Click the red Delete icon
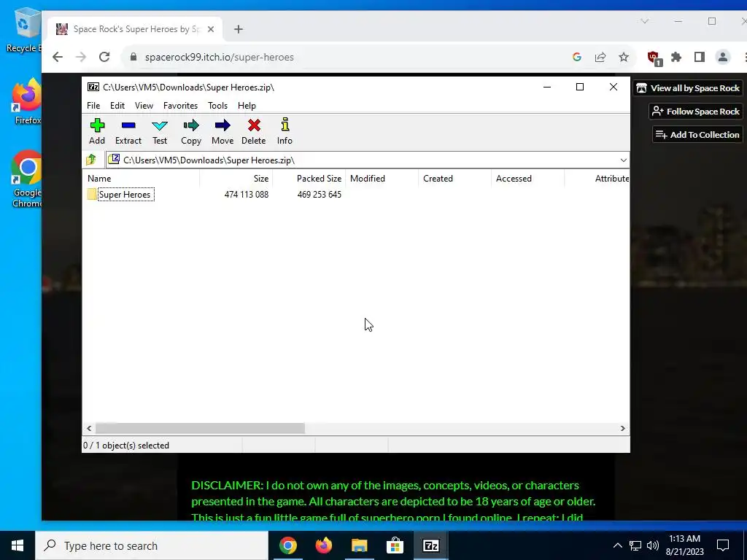The height and width of the screenshot is (560, 747). click(253, 131)
